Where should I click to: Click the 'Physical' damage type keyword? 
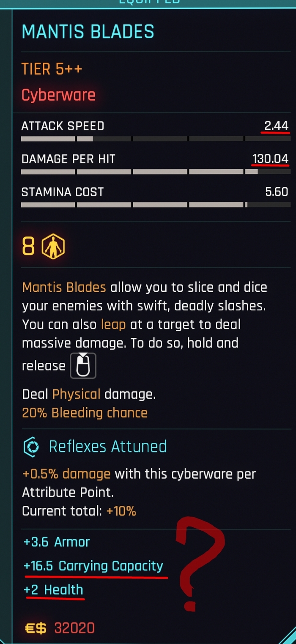tap(76, 395)
